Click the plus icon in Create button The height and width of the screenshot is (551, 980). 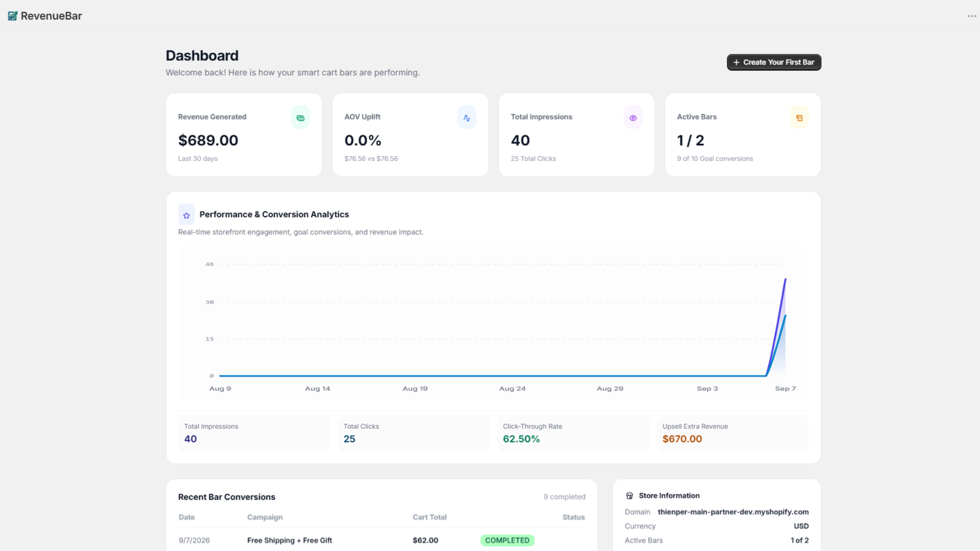pyautogui.click(x=736, y=62)
